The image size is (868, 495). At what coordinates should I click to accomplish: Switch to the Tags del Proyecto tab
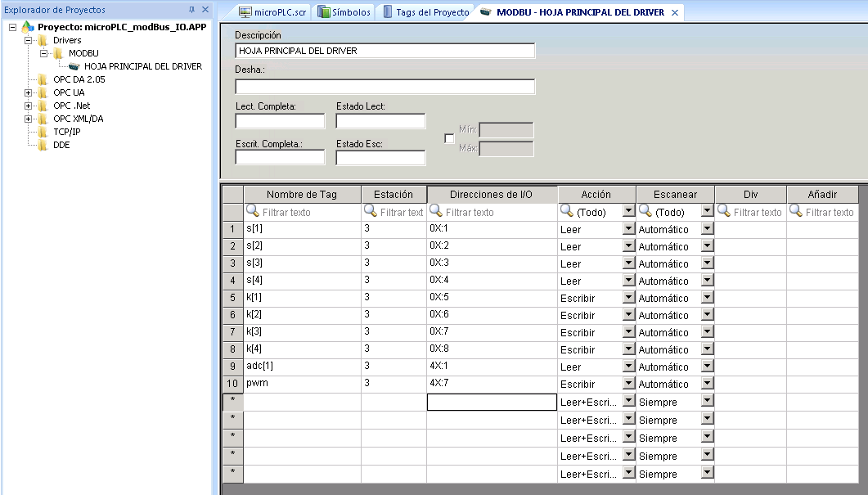tap(425, 11)
